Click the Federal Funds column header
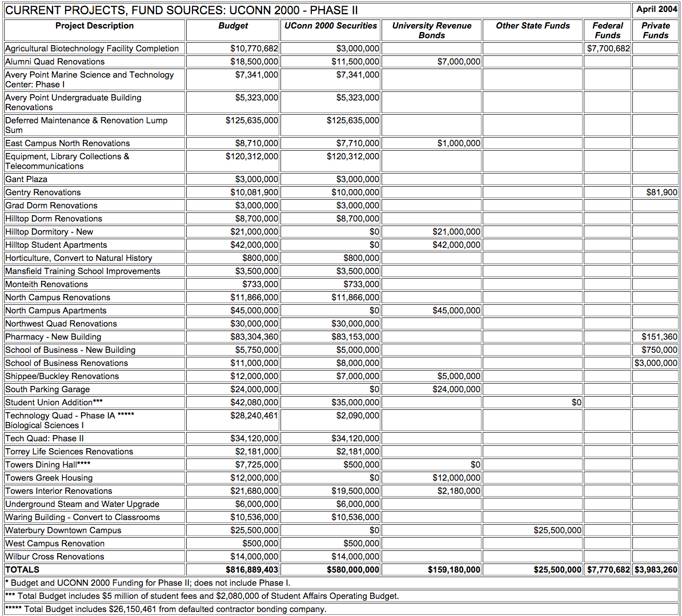Image resolution: width=682 pixels, height=616 pixels. pos(607,30)
